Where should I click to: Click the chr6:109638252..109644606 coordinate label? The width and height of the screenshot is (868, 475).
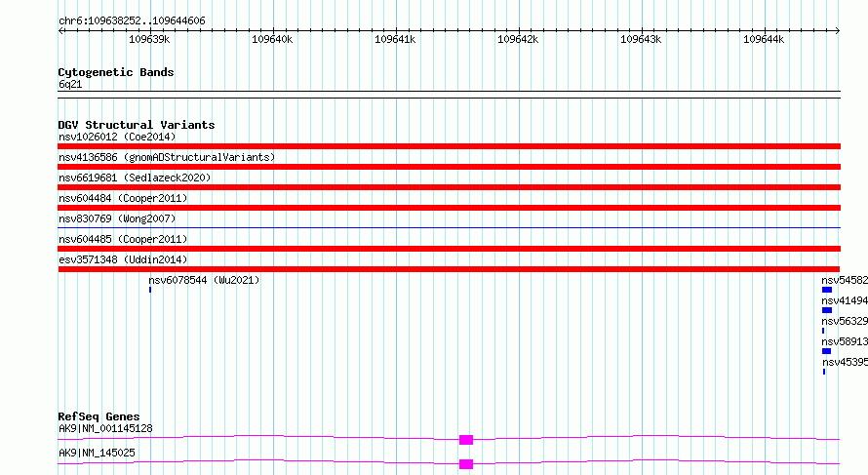[132, 21]
